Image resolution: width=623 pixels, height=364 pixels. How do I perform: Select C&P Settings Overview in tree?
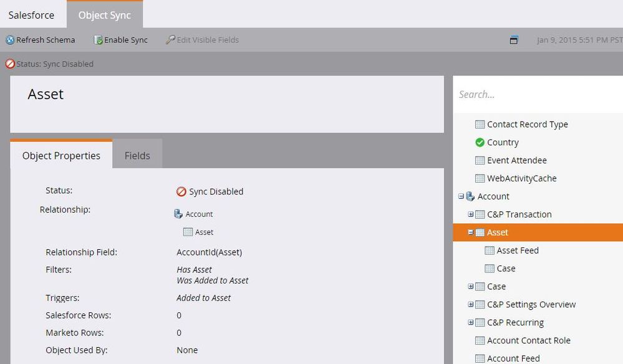(x=531, y=304)
